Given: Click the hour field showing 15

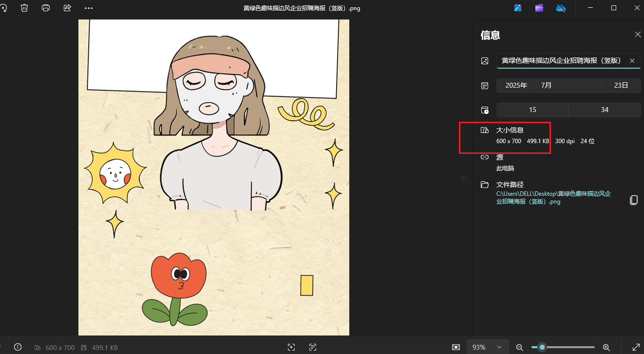Looking at the screenshot, I should pos(532,110).
